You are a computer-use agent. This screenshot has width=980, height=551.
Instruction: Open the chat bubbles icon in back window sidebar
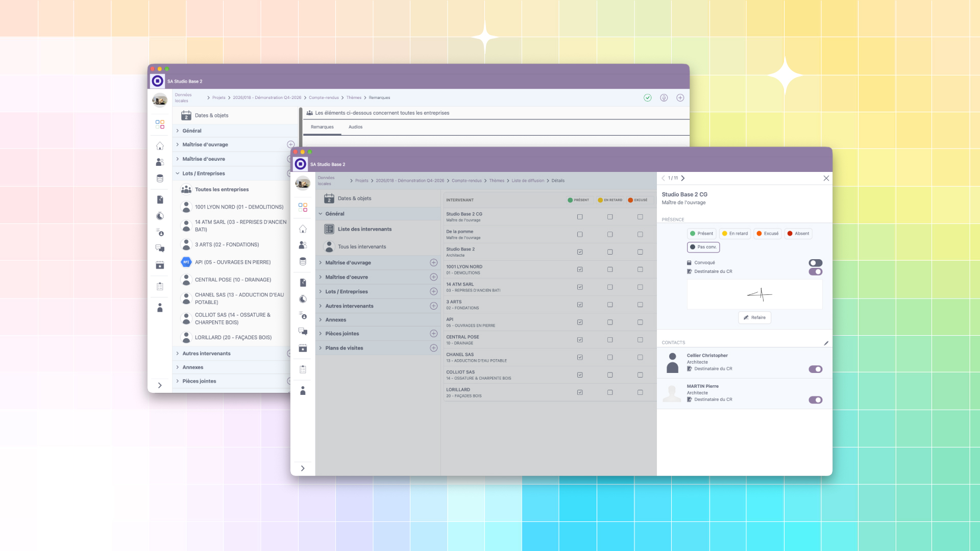(160, 248)
